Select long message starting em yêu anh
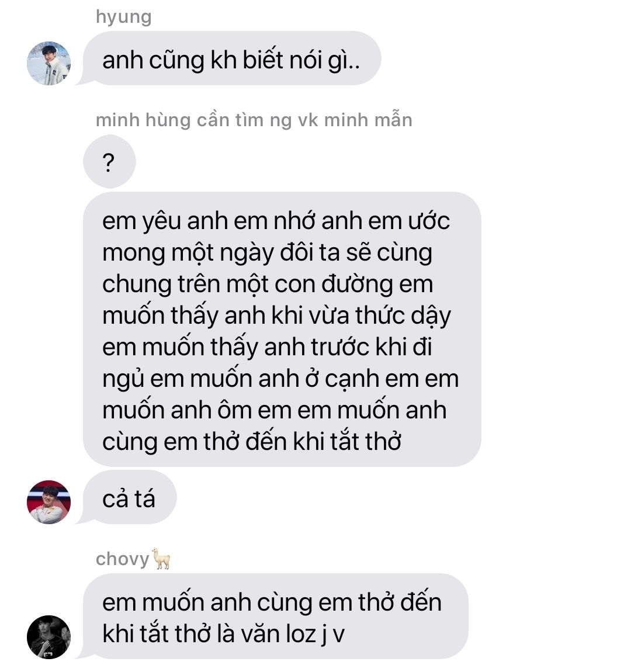 (x=282, y=329)
